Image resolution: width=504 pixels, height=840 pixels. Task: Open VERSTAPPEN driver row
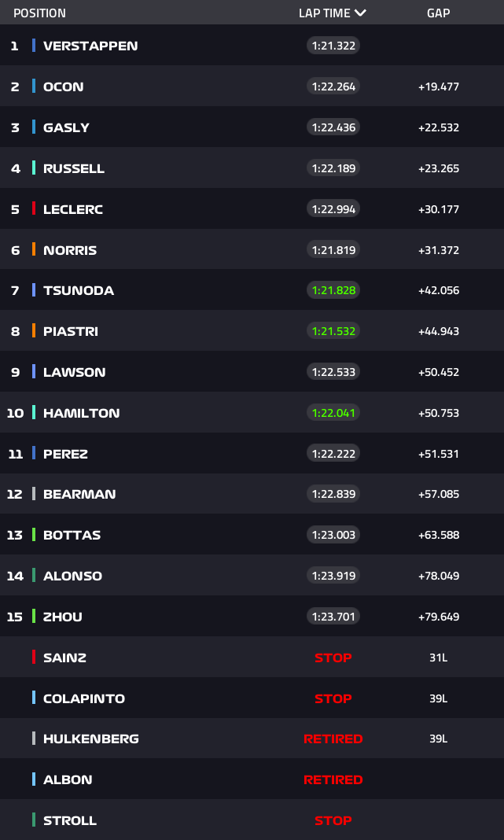pyautogui.click(x=252, y=46)
